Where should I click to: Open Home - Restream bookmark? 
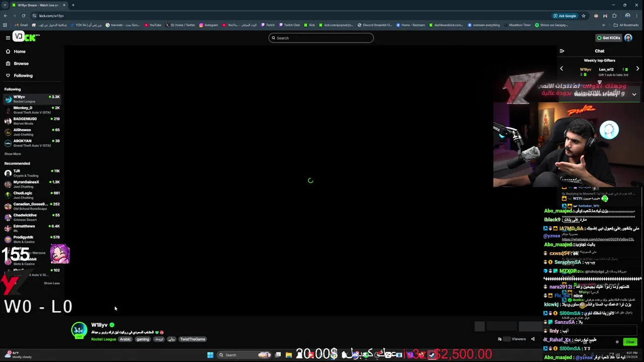tap(411, 25)
